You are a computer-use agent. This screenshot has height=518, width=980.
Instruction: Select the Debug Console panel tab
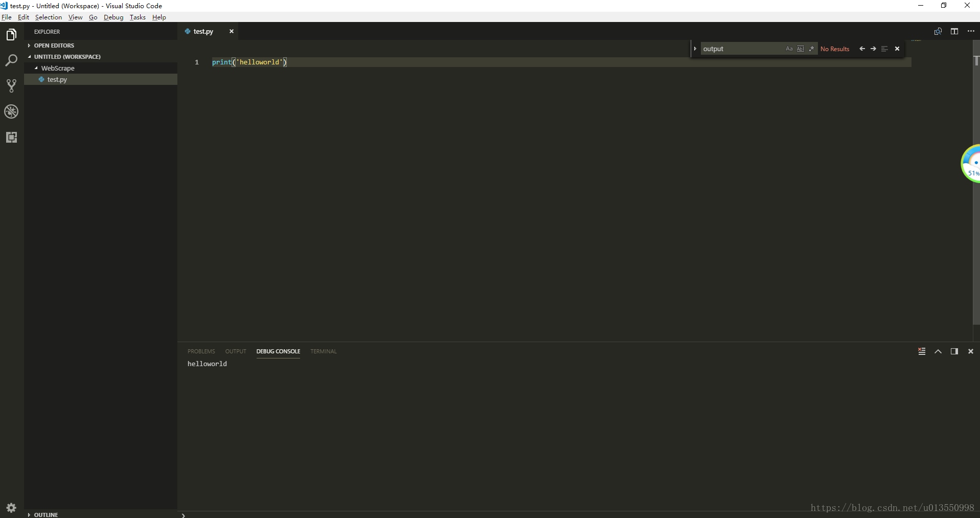pyautogui.click(x=278, y=351)
